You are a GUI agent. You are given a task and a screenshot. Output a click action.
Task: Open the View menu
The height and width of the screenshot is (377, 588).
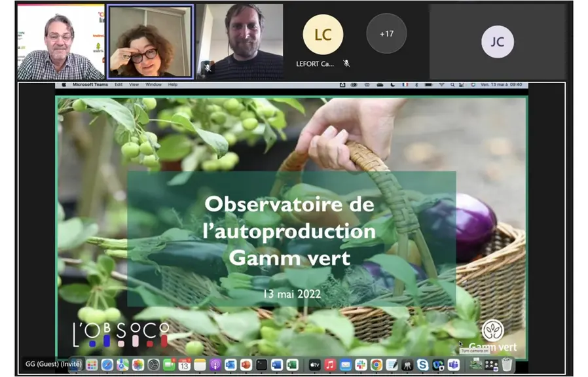pyautogui.click(x=134, y=84)
